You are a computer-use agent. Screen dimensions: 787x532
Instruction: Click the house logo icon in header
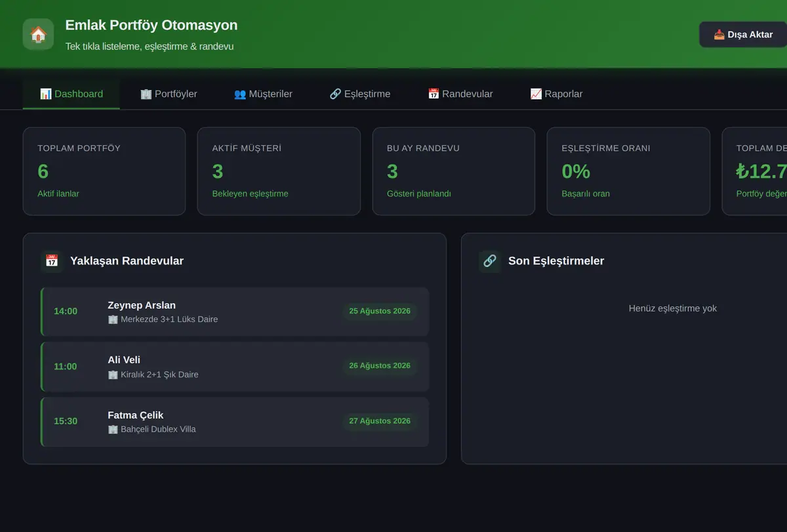(x=38, y=34)
